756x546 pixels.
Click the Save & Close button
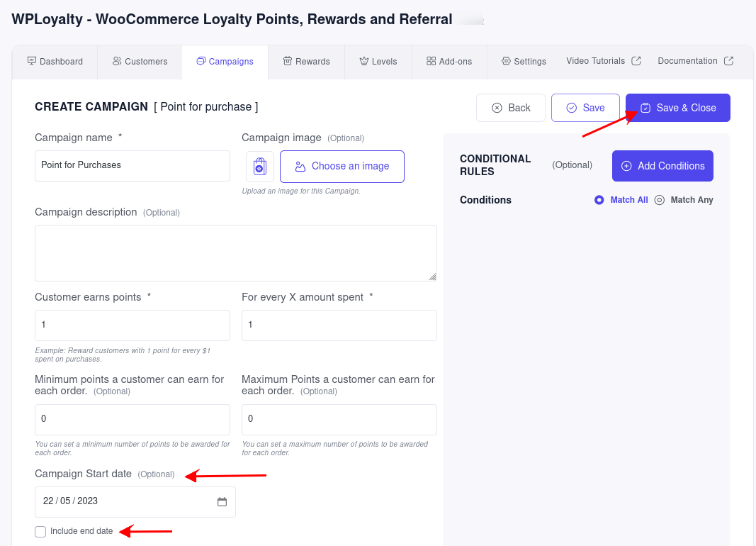pos(678,108)
